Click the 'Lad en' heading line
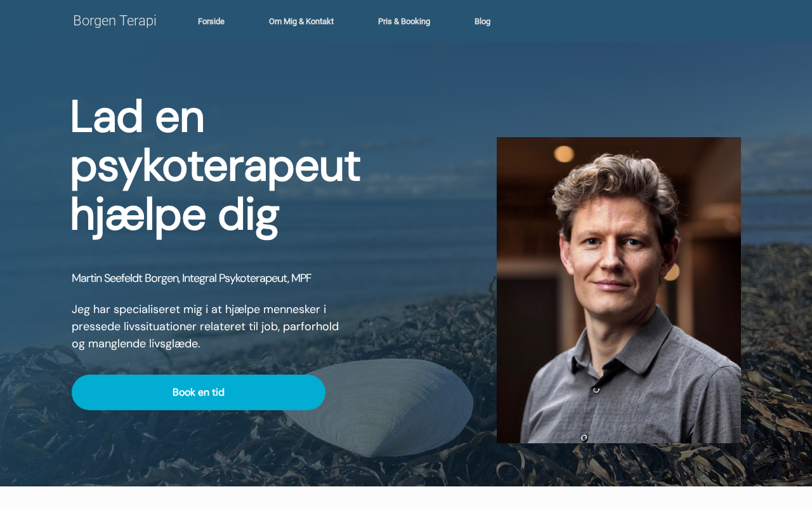This screenshot has height=508, width=812. tap(138, 117)
